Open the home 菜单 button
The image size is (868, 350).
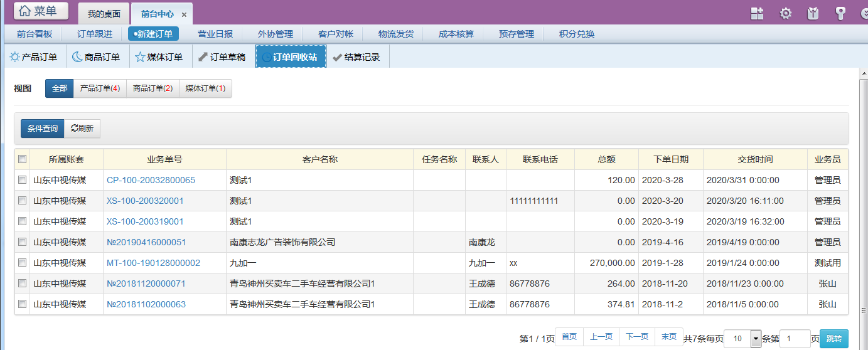click(41, 11)
